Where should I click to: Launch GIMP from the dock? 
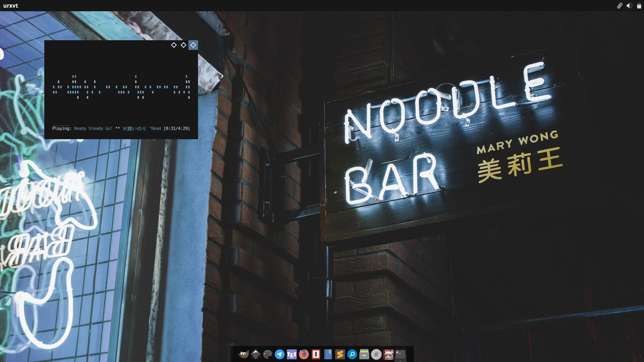click(244, 354)
